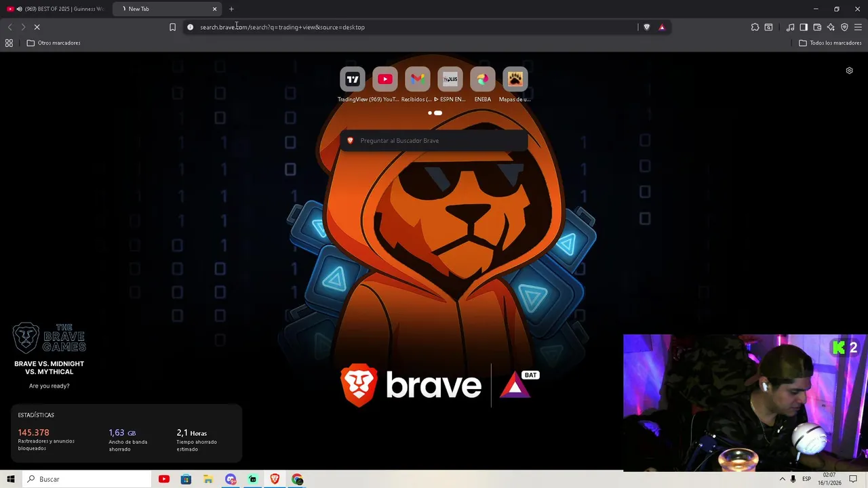Screen dimensions: 868x488
Task: Stop loading the page
Action: coord(37,27)
